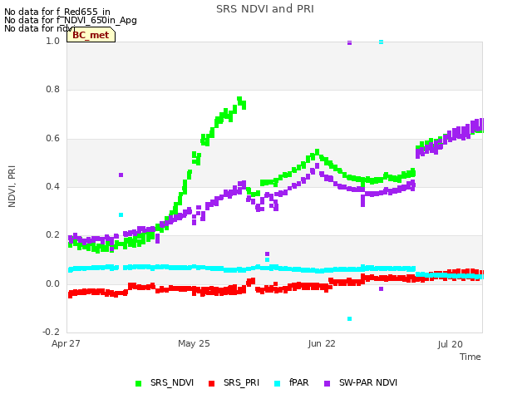Click the 0.4 y-axis tick label
This screenshot has height=399, width=532.
(x=52, y=186)
